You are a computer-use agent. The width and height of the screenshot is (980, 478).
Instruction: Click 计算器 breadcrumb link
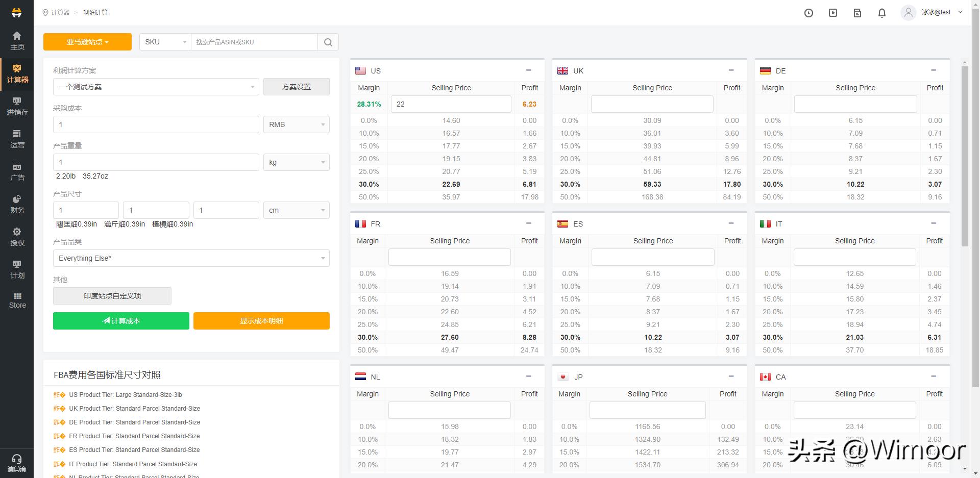click(60, 12)
